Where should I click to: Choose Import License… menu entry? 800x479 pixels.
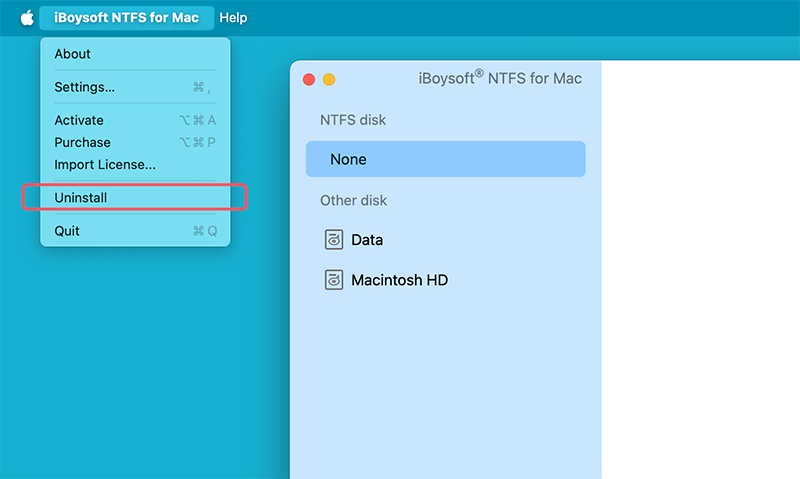135,165
